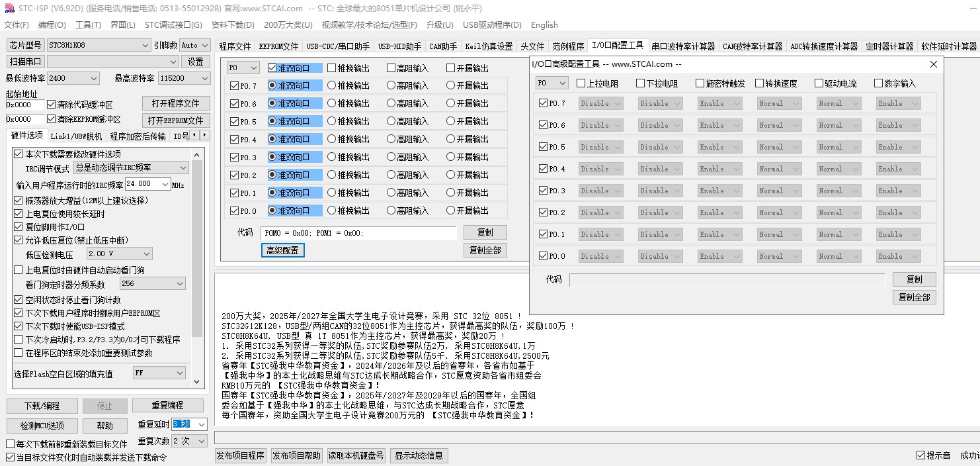Click the code start address 0x0000 field
Viewport: 980px width, 466px height.
[x=24, y=105]
